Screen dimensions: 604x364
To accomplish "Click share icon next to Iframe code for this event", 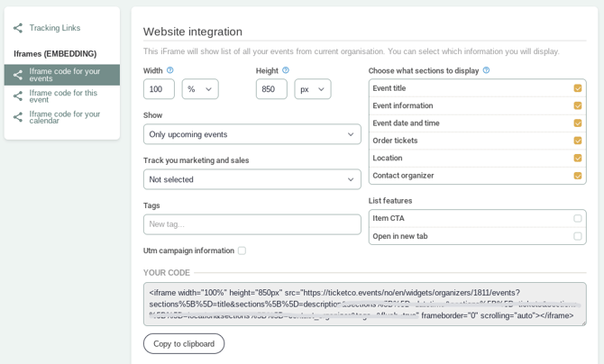I will pyautogui.click(x=18, y=96).
